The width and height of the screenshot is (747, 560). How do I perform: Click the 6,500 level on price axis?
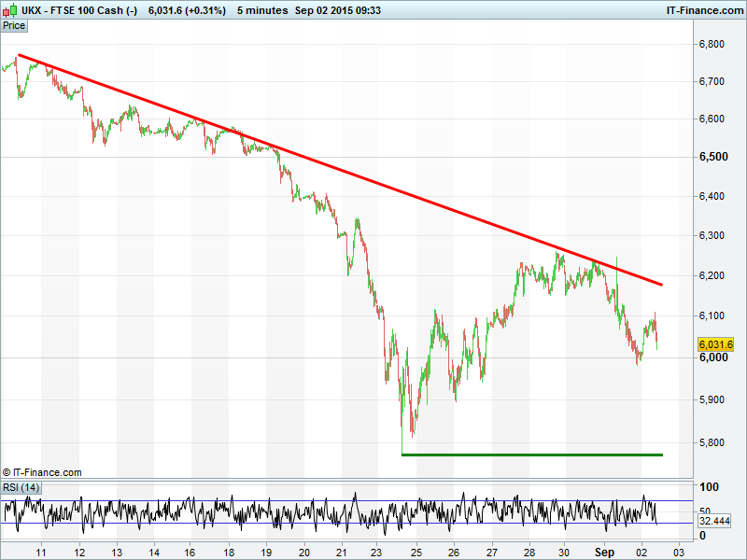[x=713, y=157]
